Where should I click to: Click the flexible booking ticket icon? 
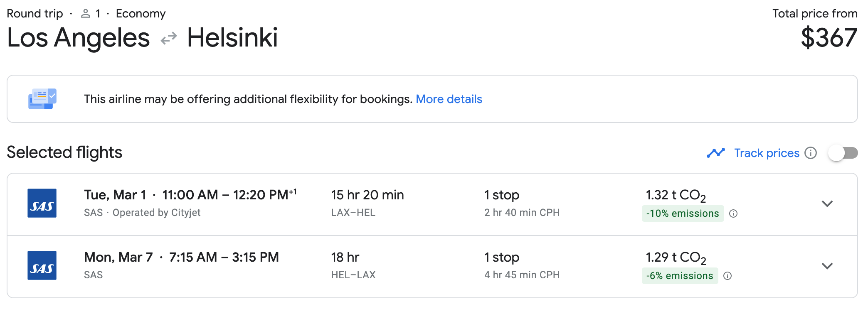tap(42, 99)
